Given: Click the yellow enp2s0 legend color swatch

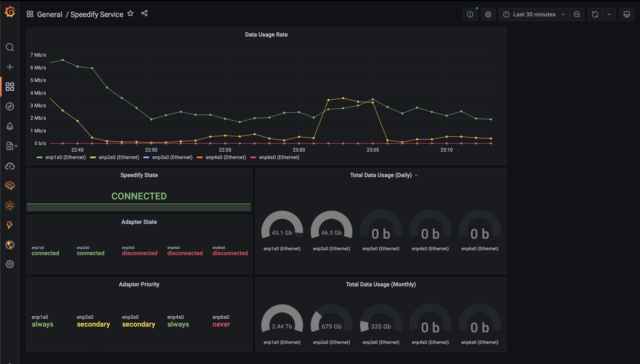Looking at the screenshot, I should 93,158.
